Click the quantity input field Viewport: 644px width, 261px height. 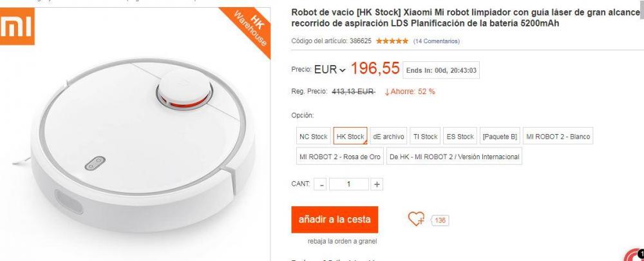(348, 184)
